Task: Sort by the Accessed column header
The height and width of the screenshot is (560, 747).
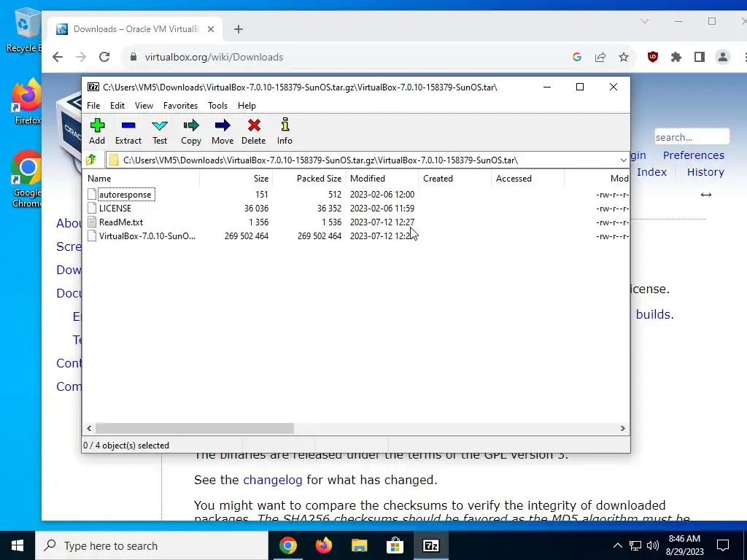Action: (x=528, y=179)
